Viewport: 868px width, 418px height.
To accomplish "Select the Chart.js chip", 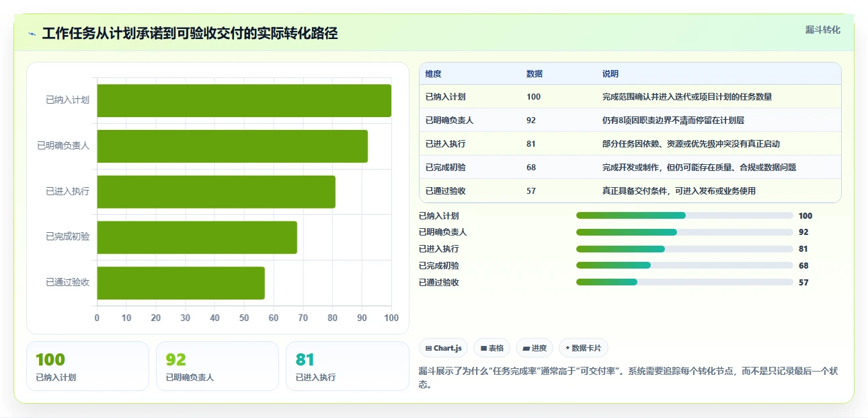I will click(x=444, y=348).
